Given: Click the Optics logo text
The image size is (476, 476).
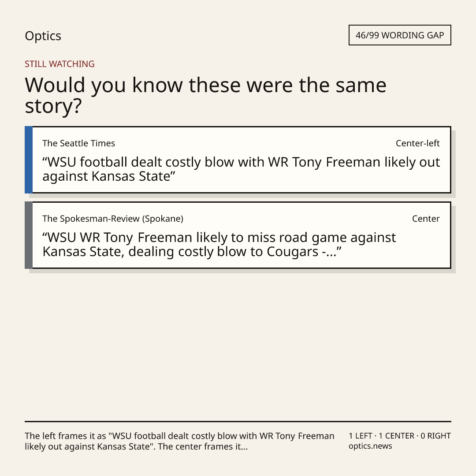Looking at the screenshot, I should point(43,36).
